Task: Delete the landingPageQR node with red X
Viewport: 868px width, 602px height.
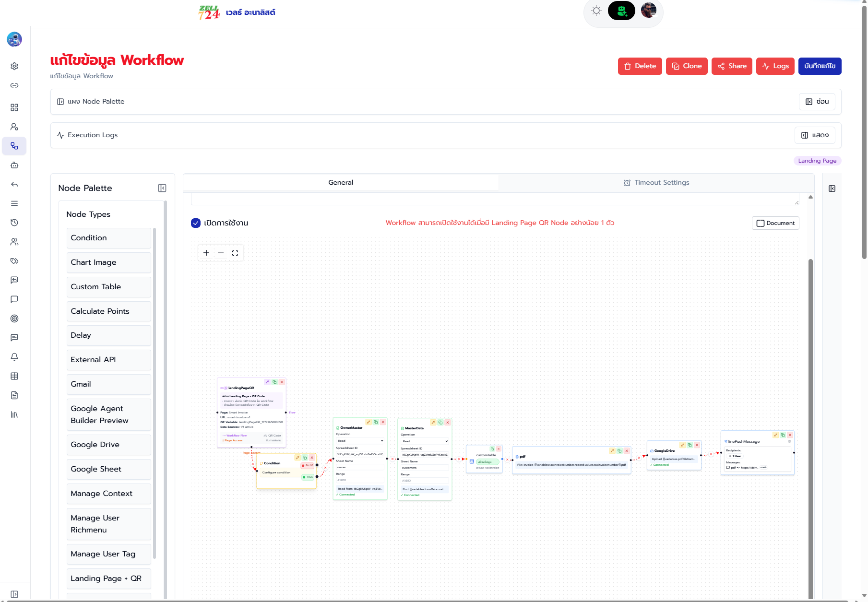Action: (x=282, y=382)
